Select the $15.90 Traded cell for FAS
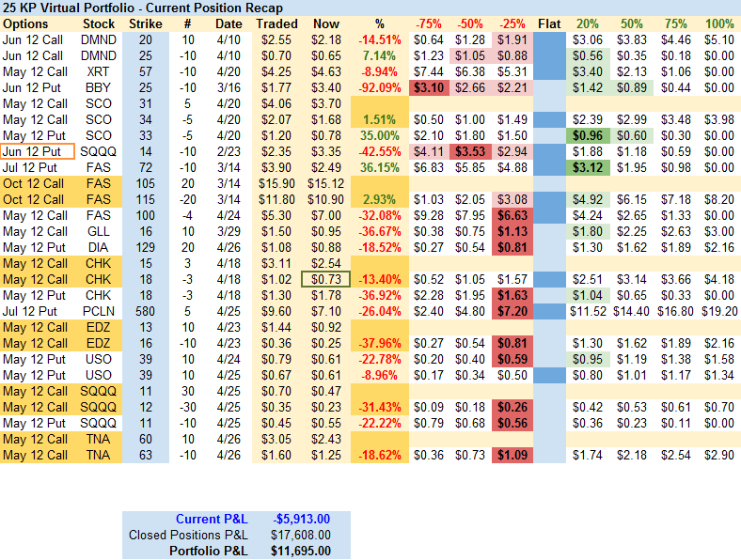Image resolution: width=741 pixels, height=560 pixels. click(x=276, y=183)
